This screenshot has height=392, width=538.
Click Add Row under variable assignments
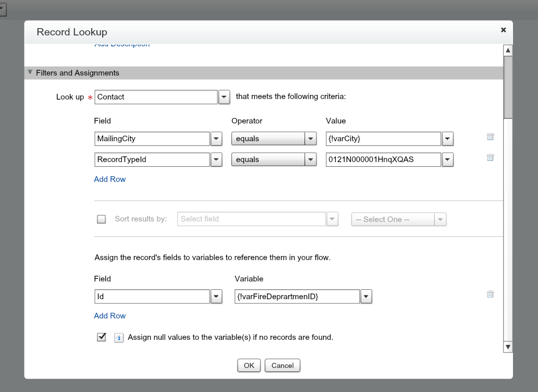(109, 316)
